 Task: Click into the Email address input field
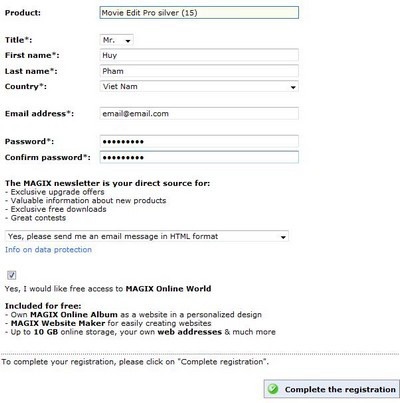[199, 114]
